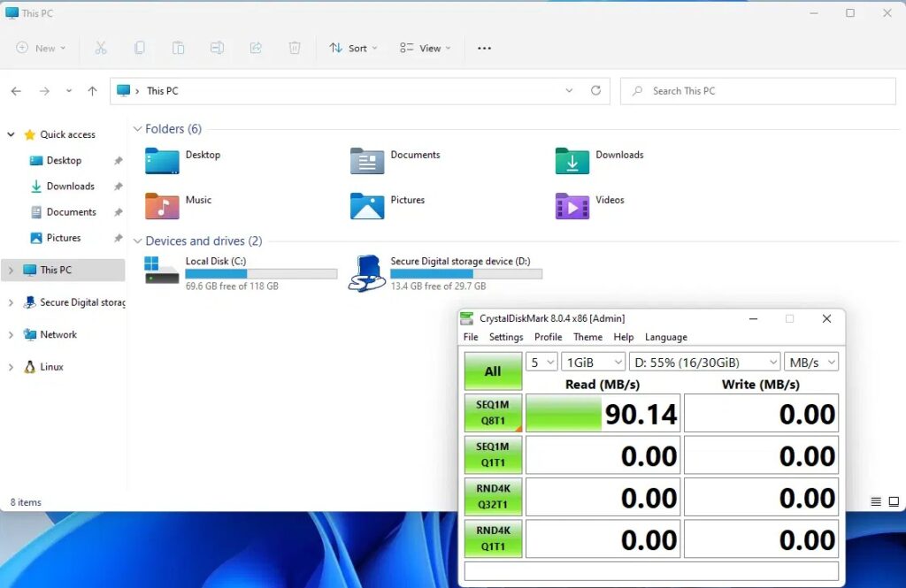Run the RND4K Q32T1 benchmark test
The image size is (906, 588).
[493, 498]
